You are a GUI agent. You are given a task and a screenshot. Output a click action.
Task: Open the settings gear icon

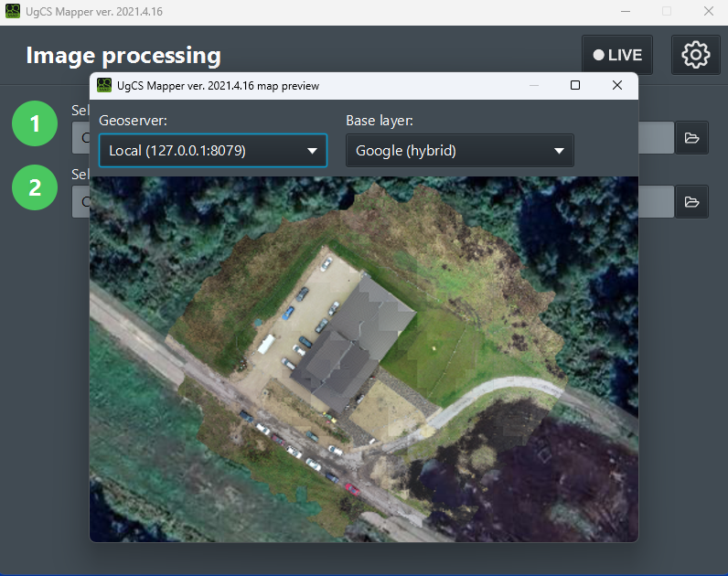[695, 55]
